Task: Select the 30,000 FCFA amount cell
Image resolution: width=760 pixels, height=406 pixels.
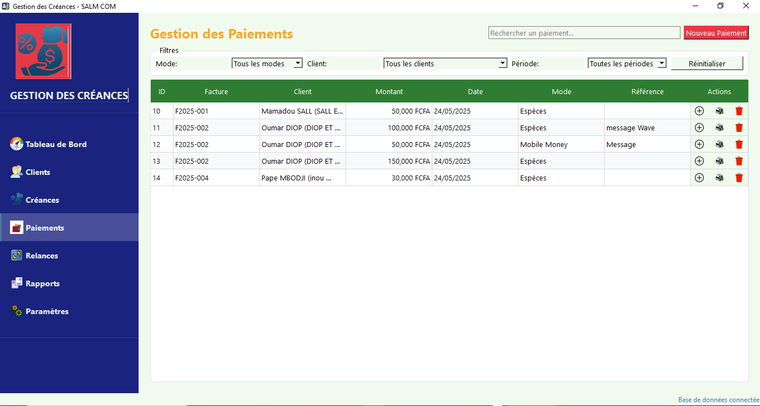Action: point(389,178)
